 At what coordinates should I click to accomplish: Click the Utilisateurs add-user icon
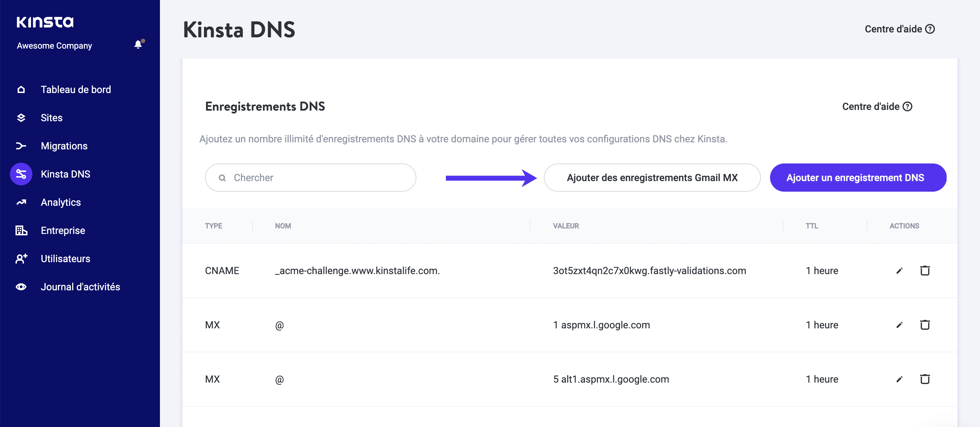click(21, 258)
